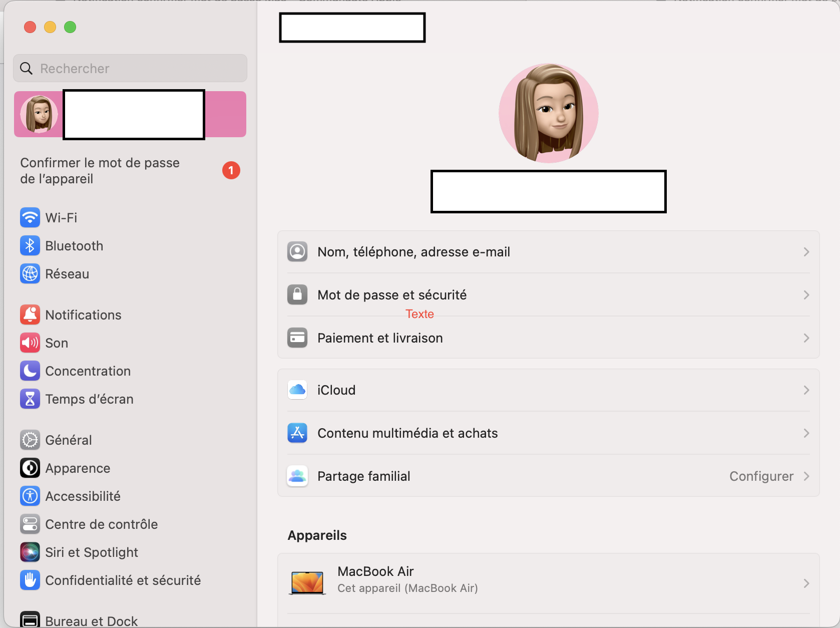This screenshot has height=628, width=840.
Task: Click the Général gear icon
Action: coord(30,440)
